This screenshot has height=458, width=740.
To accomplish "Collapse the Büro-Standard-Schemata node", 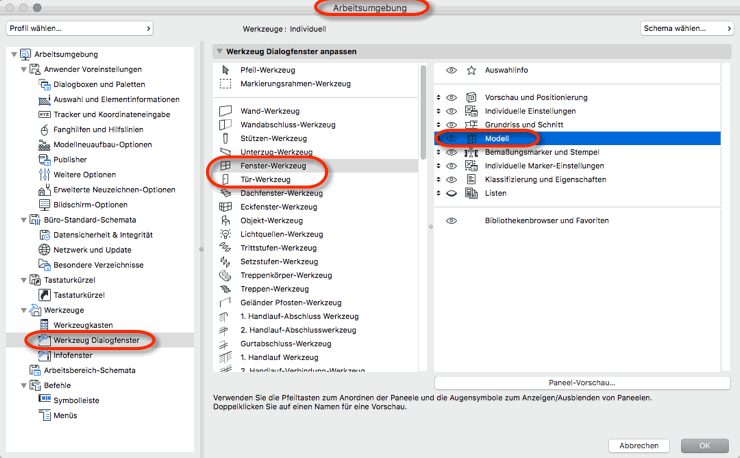I will [24, 220].
